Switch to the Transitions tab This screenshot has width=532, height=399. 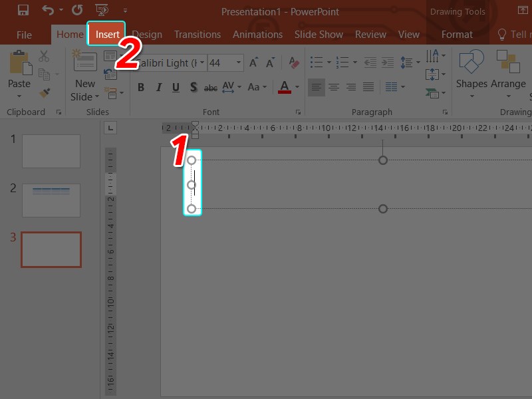pos(197,35)
